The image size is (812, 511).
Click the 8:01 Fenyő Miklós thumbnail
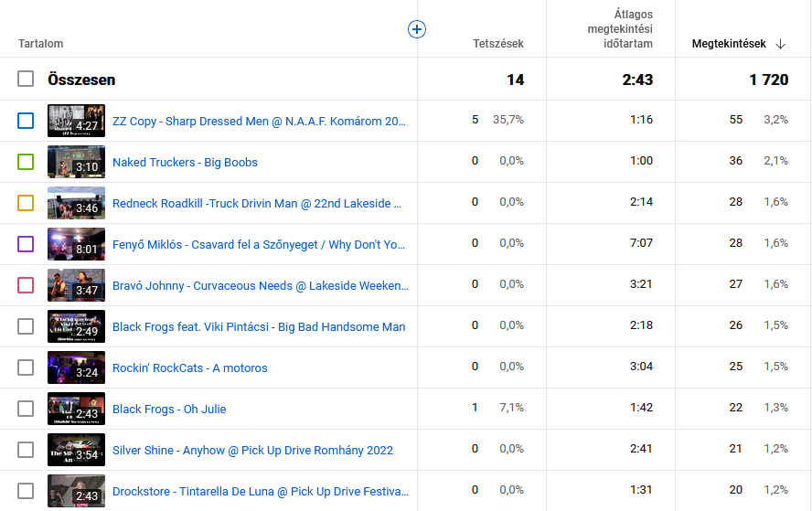tap(76, 244)
